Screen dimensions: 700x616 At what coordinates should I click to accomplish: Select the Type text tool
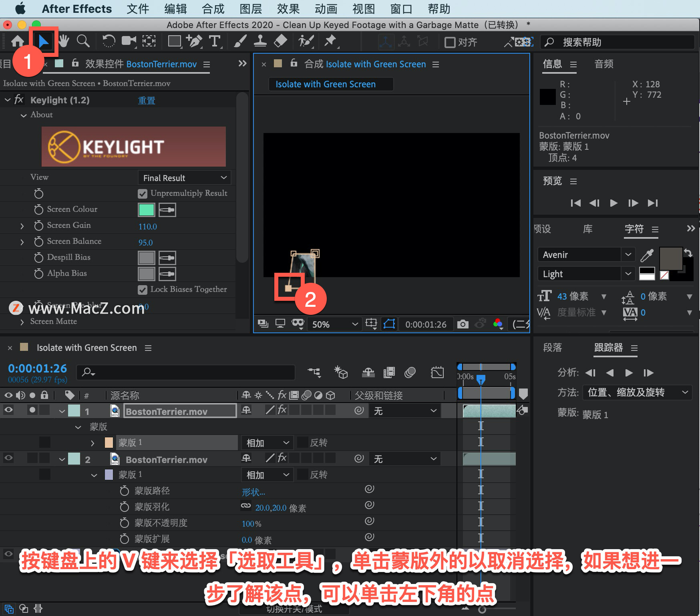pyautogui.click(x=215, y=41)
